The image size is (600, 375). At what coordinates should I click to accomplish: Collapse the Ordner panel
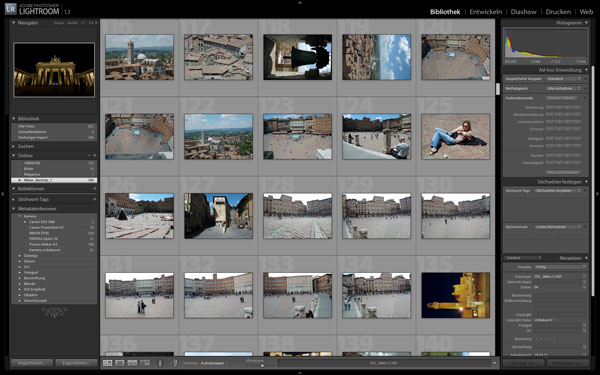tap(14, 156)
